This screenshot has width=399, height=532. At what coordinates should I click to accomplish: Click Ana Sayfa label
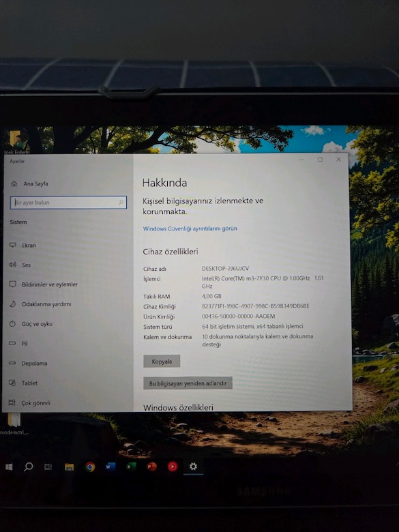click(35, 183)
